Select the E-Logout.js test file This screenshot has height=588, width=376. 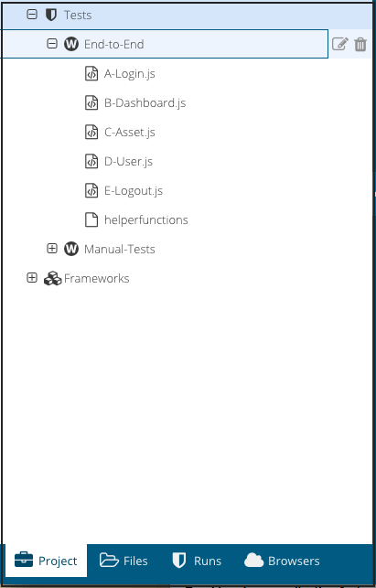pos(134,190)
